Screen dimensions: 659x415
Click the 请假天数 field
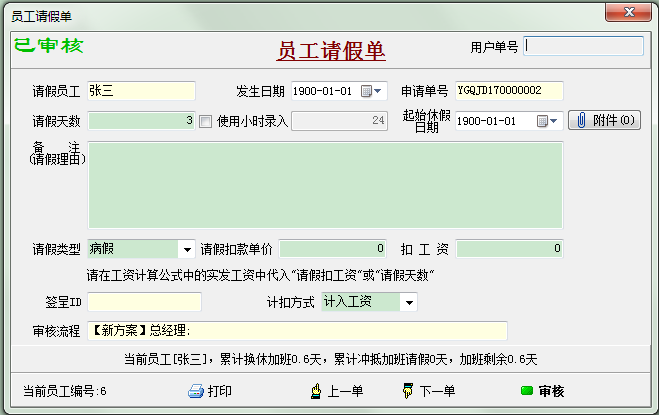click(x=141, y=121)
